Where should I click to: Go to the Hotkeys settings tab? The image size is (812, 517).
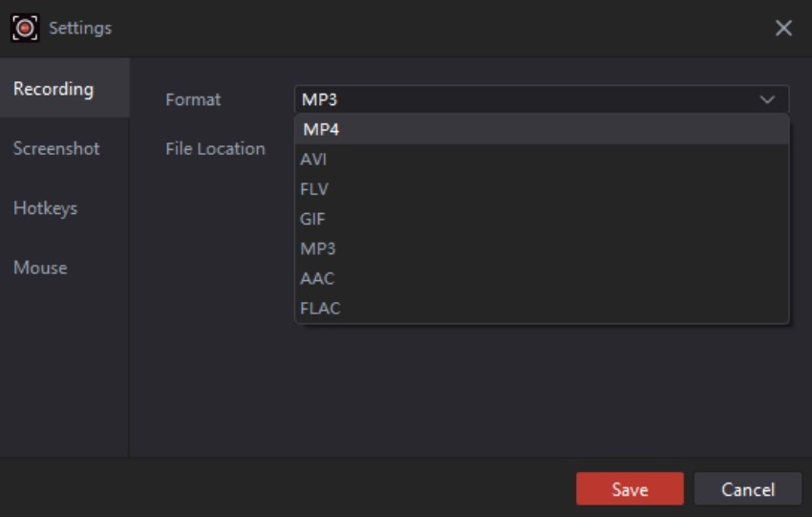pyautogui.click(x=45, y=208)
